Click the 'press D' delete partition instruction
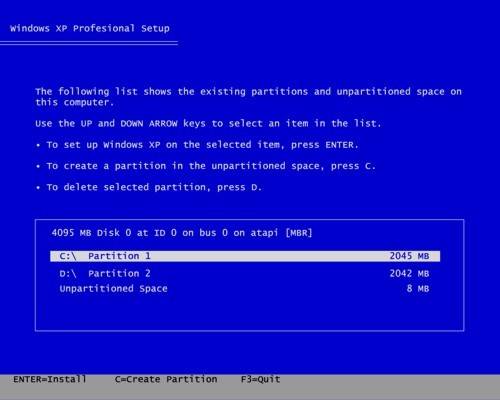 149,187
